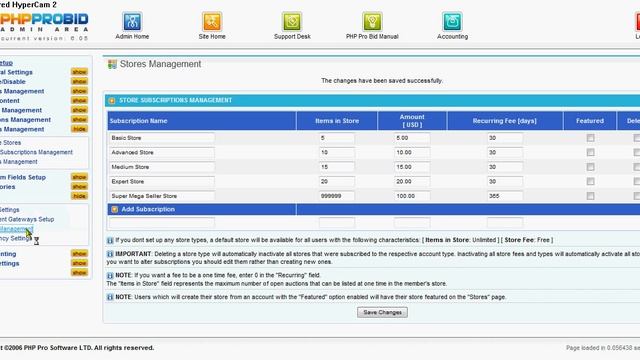Expand Custom Fields Setup via show

coord(79,177)
